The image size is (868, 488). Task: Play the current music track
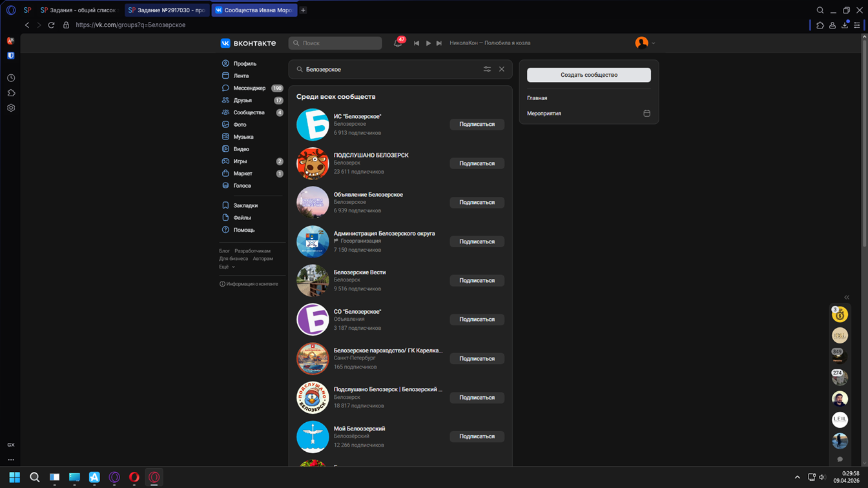[x=428, y=43]
